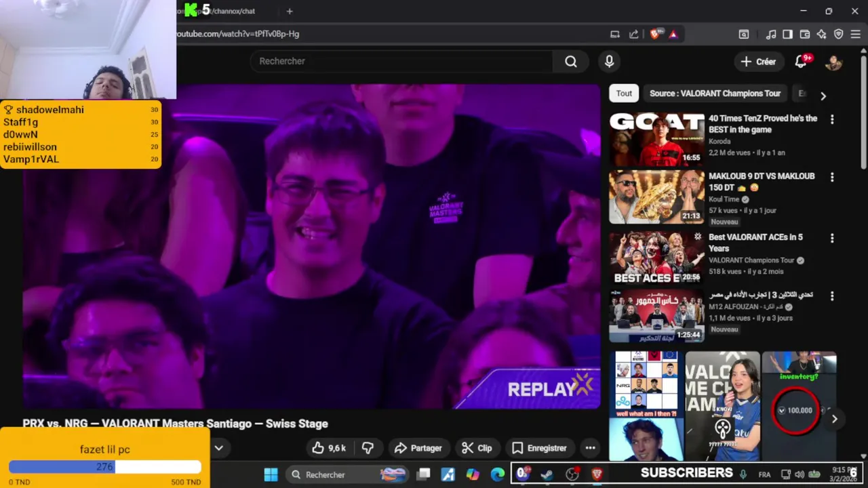868x488 pixels.
Task: Open the YouTube account avatar menu
Action: 833,62
